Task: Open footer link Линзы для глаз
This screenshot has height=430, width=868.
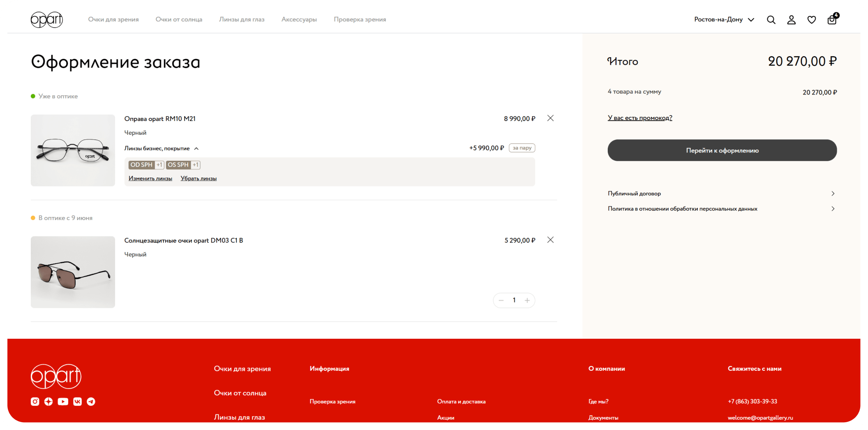Action: click(x=239, y=417)
